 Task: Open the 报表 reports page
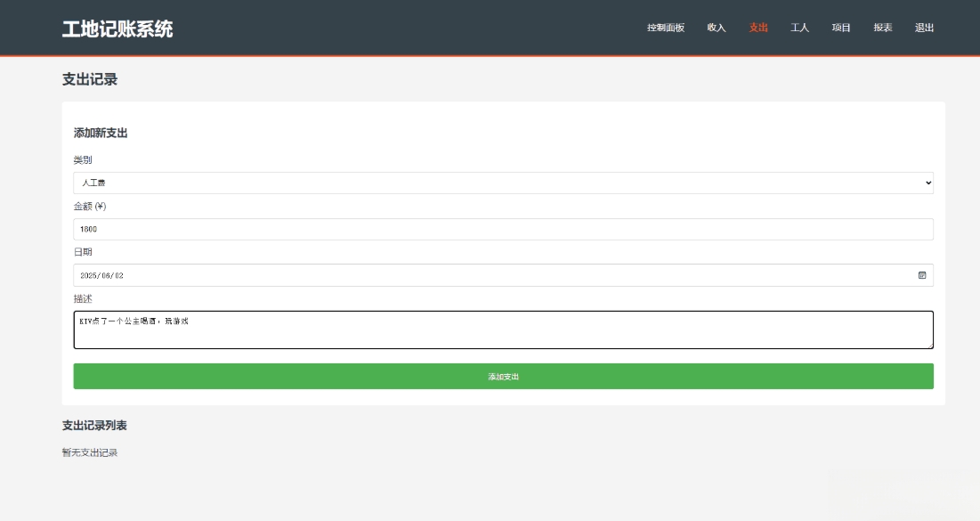pos(882,28)
